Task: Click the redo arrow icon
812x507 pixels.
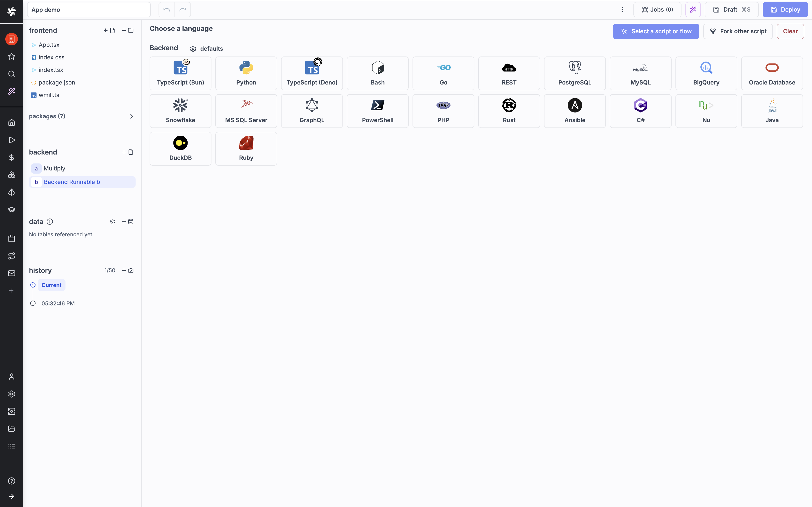Action: [182, 10]
